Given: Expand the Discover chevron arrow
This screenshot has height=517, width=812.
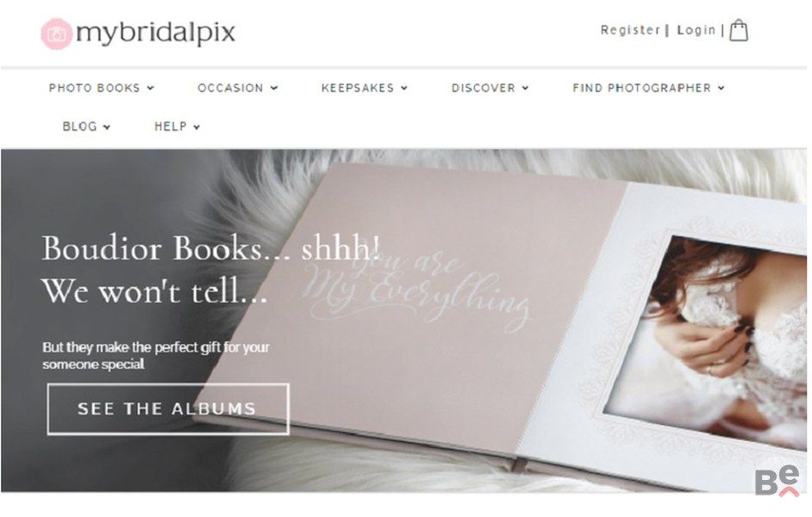Looking at the screenshot, I should pyautogui.click(x=525, y=88).
